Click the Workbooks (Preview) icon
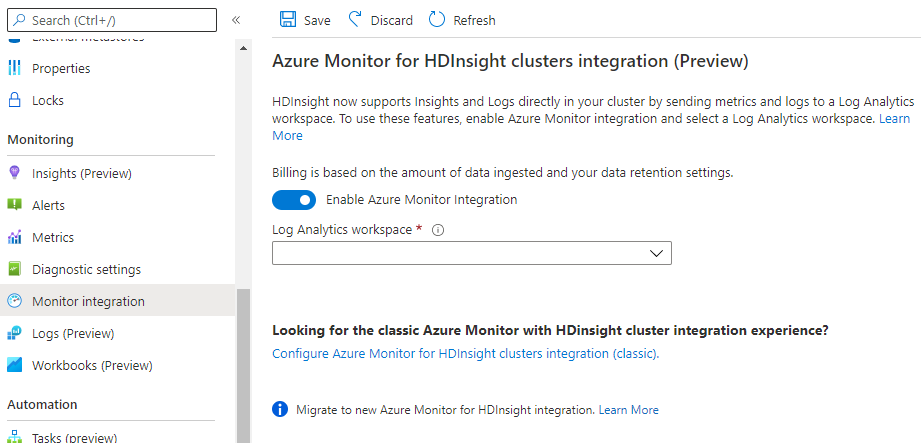The height and width of the screenshot is (443, 921). point(15,365)
